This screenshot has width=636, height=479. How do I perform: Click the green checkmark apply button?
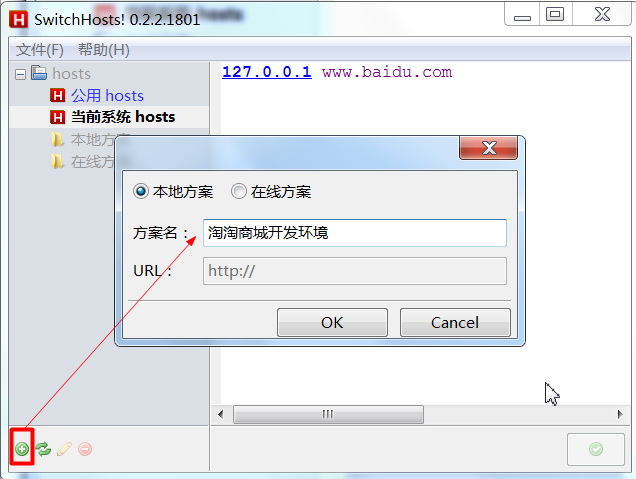pyautogui.click(x=595, y=449)
